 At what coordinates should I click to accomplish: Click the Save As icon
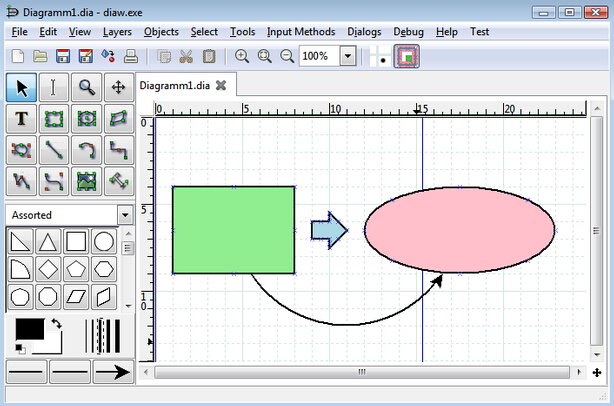click(x=86, y=56)
